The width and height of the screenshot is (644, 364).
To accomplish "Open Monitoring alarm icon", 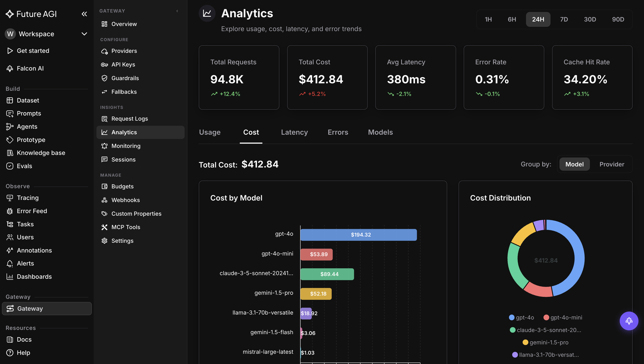I will point(104,146).
